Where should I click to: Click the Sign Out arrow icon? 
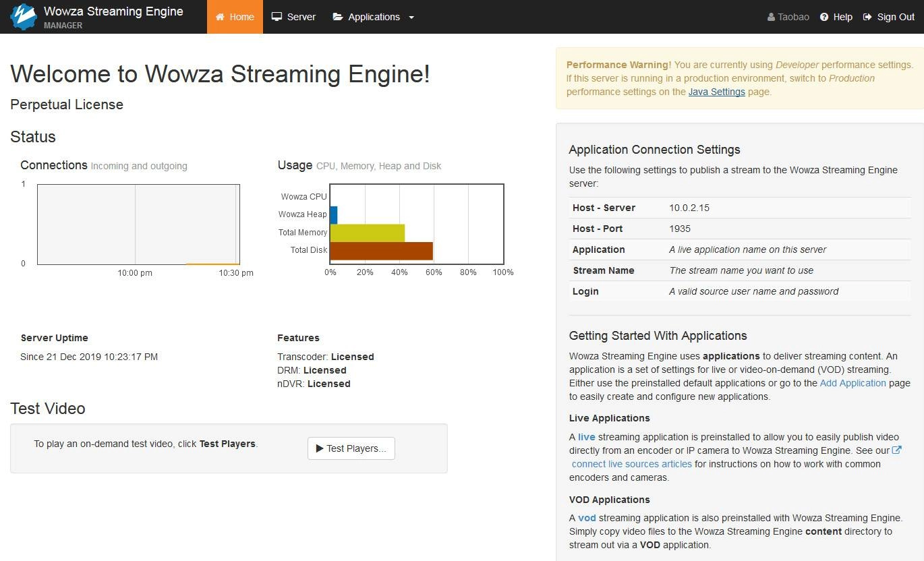pyautogui.click(x=867, y=17)
